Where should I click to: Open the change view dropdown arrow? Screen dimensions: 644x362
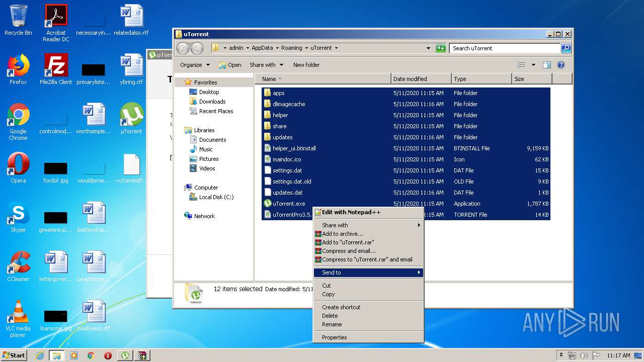533,65
